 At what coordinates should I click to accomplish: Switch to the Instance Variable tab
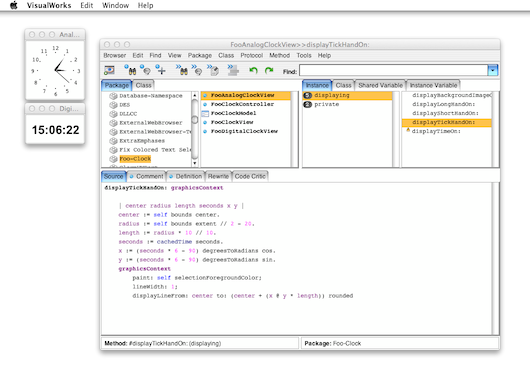[x=433, y=85]
